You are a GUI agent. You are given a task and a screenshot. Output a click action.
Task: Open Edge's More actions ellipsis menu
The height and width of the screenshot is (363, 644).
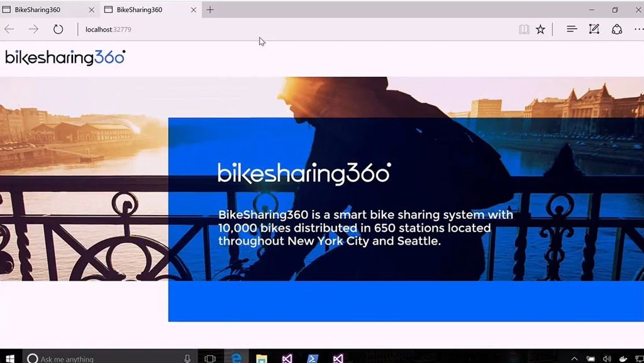point(638,30)
